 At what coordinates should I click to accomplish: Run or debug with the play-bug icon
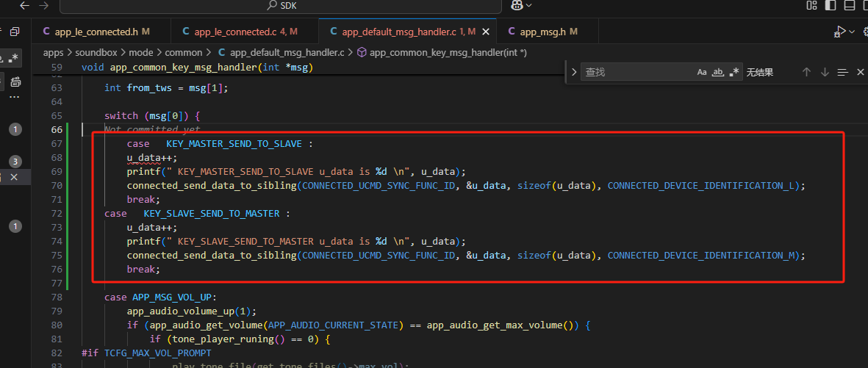840,32
